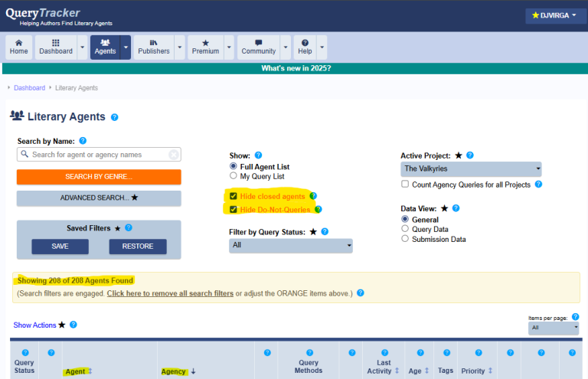This screenshot has width=588, height=379.
Task: Sort by the Agent column arrows
Action: click(x=90, y=371)
